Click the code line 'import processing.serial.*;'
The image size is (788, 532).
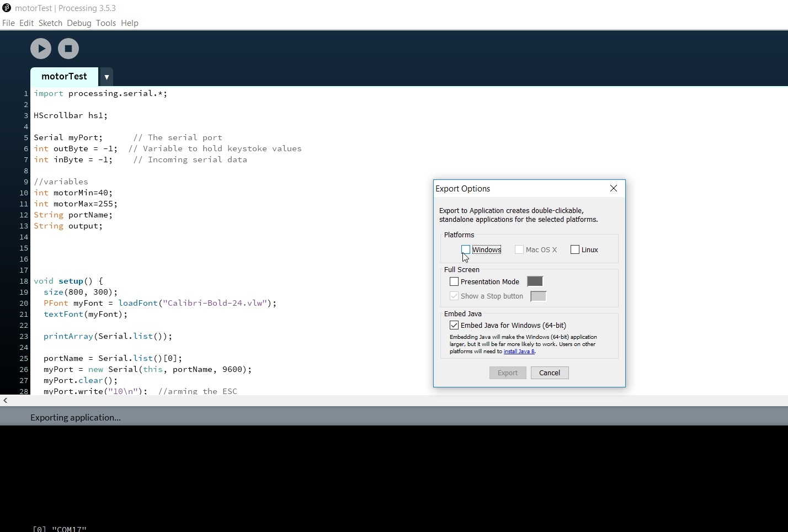100,93
